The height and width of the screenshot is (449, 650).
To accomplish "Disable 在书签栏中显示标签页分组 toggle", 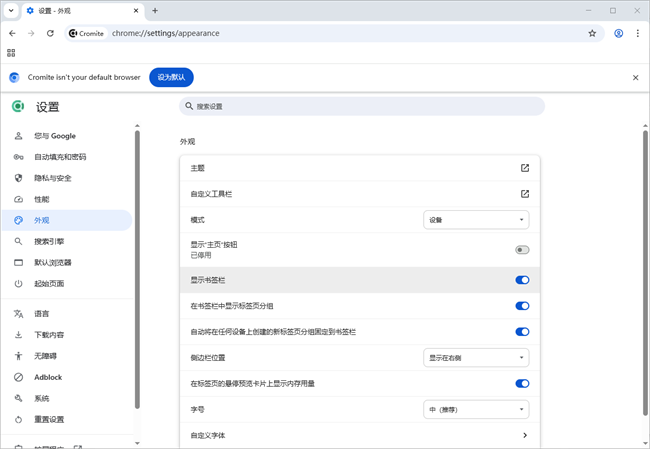I will (x=522, y=306).
